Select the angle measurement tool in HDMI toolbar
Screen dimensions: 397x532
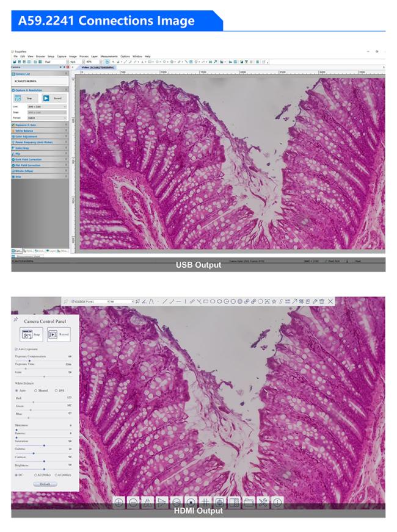coord(145,301)
